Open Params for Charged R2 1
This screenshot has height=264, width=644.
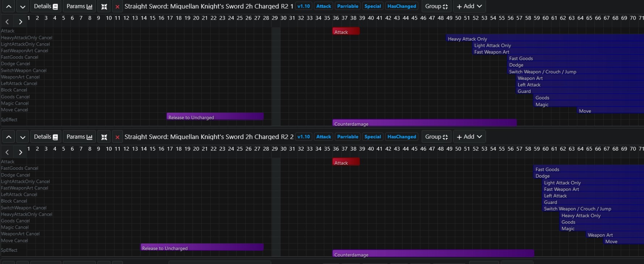[79, 7]
